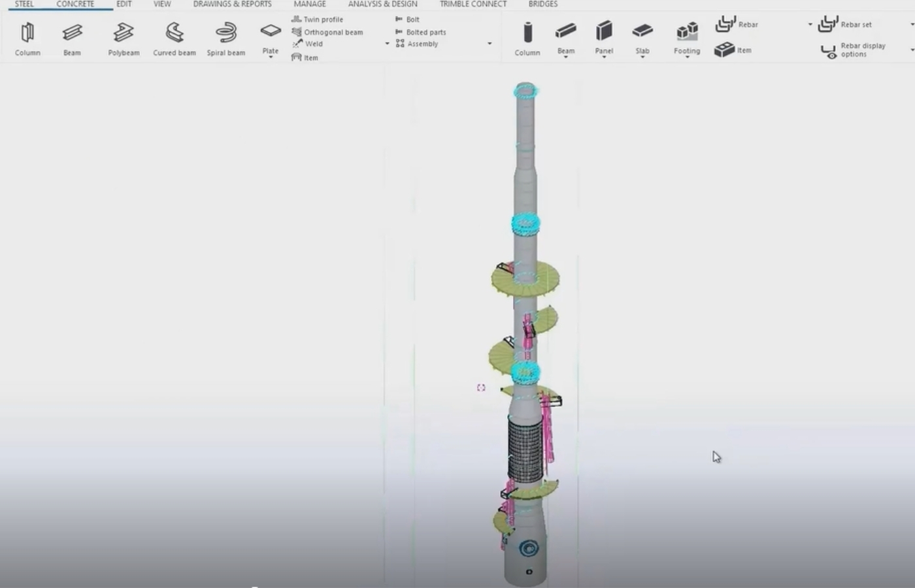The width and height of the screenshot is (915, 588).
Task: Open the ANALYSIS & DESIGN tab
Action: 382,4
